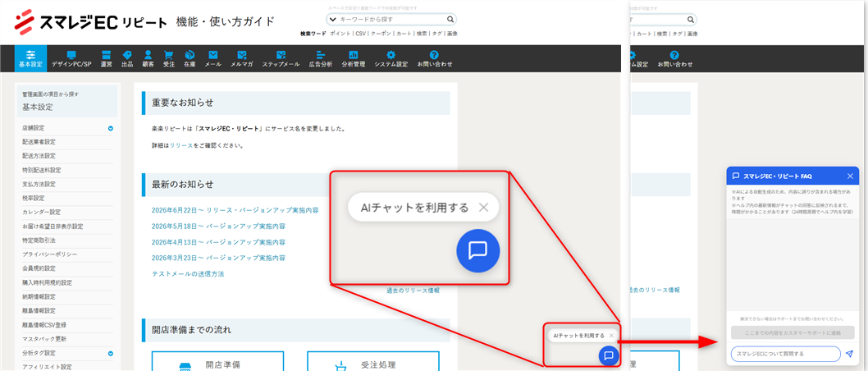The image size is (868, 371).
Task: Open the 配送業者設定 sidebar item
Action: [67, 142]
